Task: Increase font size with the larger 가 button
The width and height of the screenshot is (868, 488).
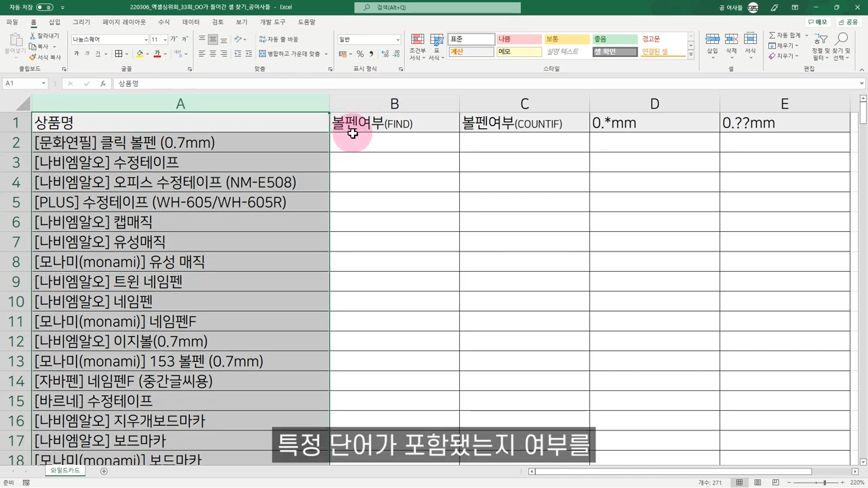Action: point(174,39)
